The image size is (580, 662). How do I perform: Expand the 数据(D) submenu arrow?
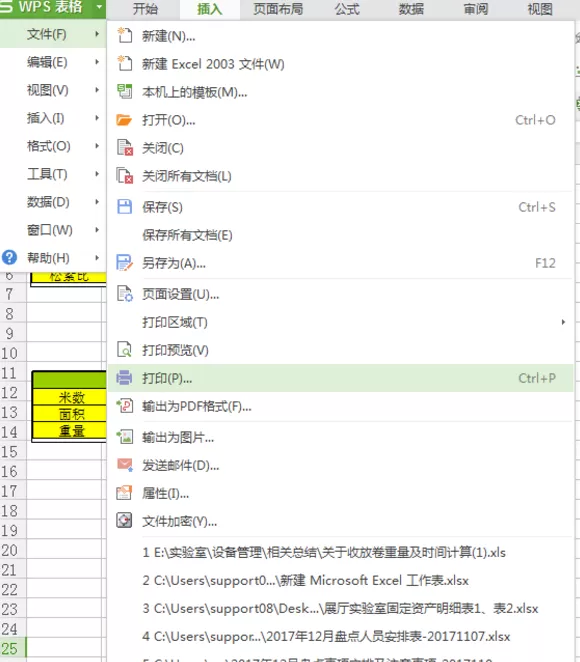(97, 201)
